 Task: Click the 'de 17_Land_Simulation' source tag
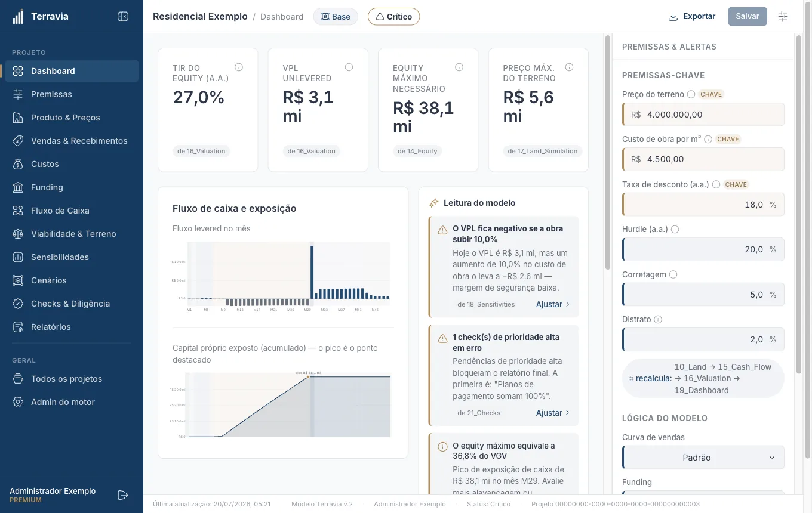[543, 151]
